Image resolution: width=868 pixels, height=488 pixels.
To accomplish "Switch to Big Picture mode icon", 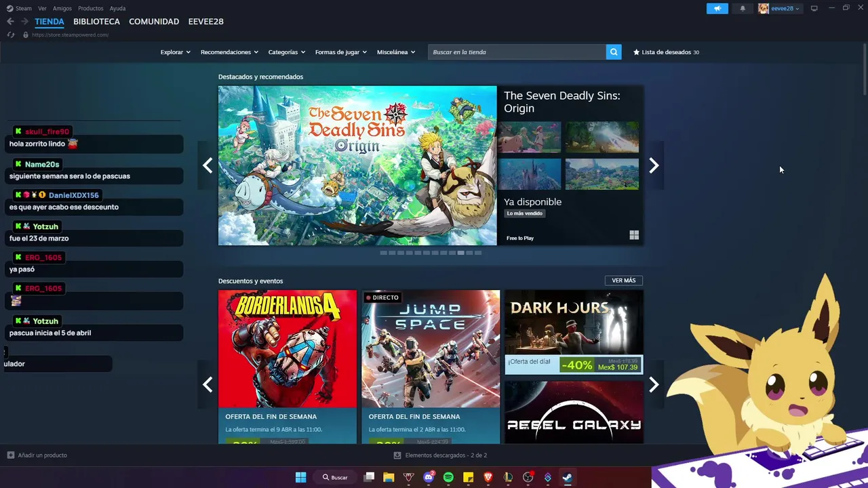I will [814, 8].
